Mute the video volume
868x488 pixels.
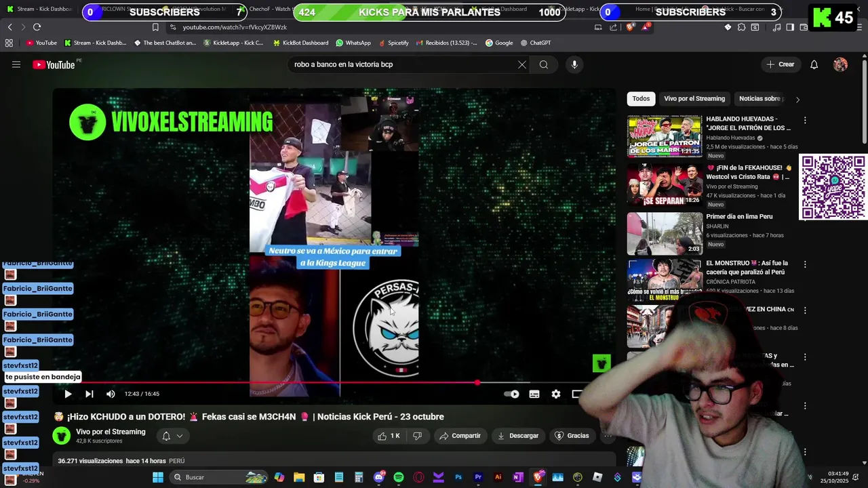point(111,394)
